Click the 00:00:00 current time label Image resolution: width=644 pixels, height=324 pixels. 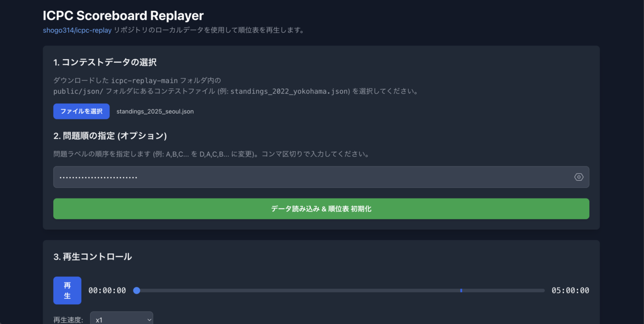point(107,290)
